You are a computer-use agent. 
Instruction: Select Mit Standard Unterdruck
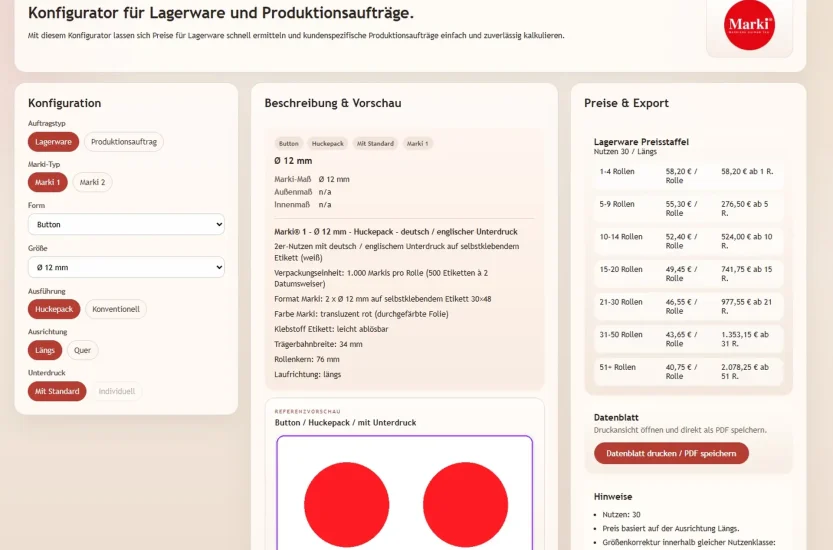(x=57, y=391)
